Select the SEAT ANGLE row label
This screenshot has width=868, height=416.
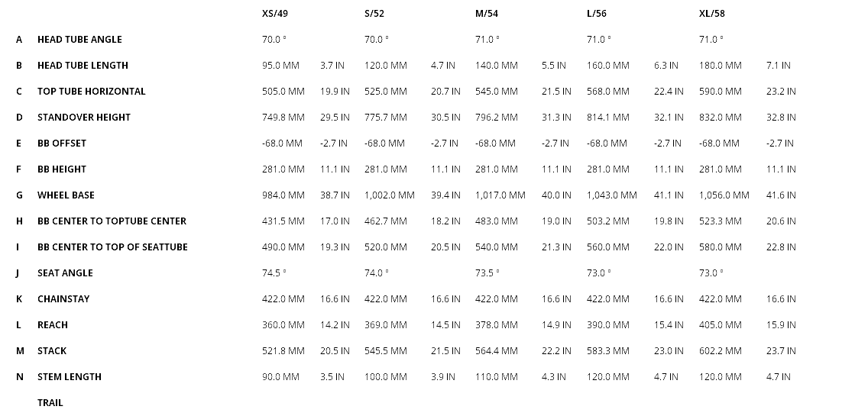coord(65,273)
